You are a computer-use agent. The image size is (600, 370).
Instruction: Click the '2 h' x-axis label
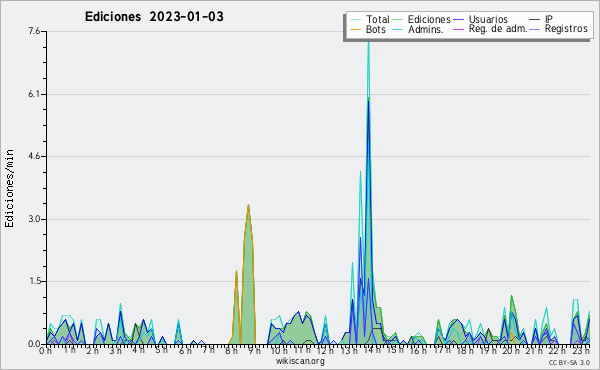(92, 351)
